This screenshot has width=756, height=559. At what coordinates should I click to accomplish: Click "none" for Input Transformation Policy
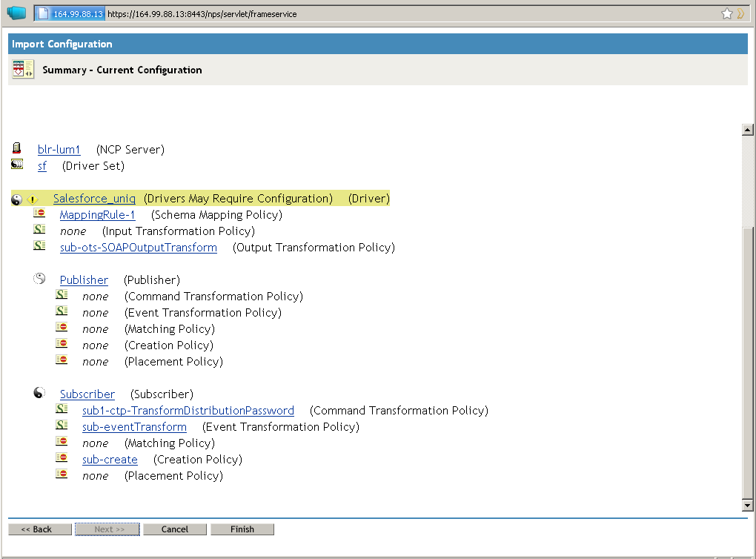[73, 231]
